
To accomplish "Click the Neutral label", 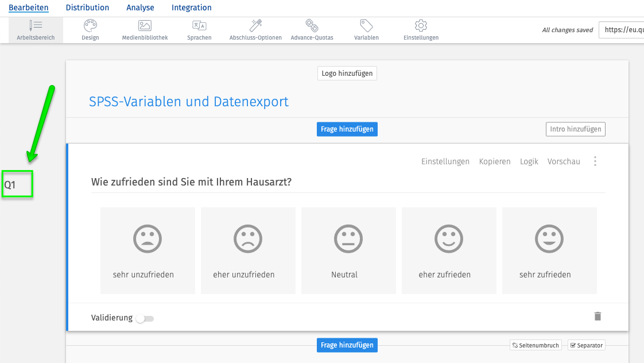I will point(344,275).
